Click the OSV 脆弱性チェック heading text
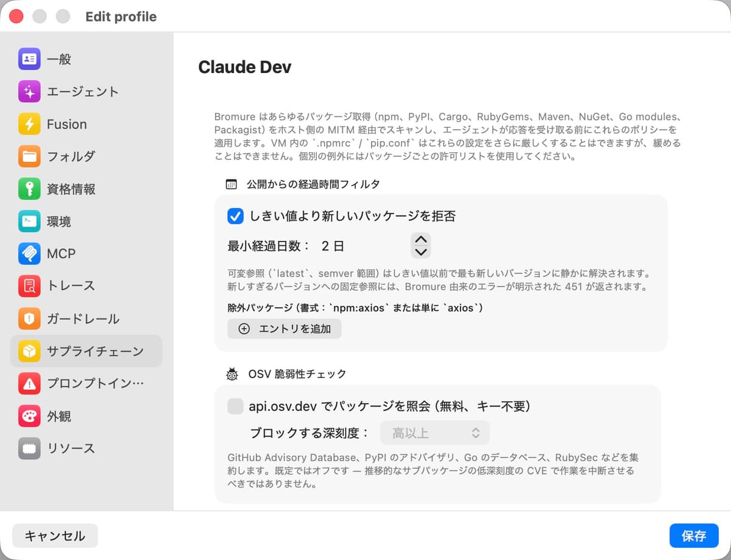Image resolution: width=731 pixels, height=560 pixels. click(297, 374)
